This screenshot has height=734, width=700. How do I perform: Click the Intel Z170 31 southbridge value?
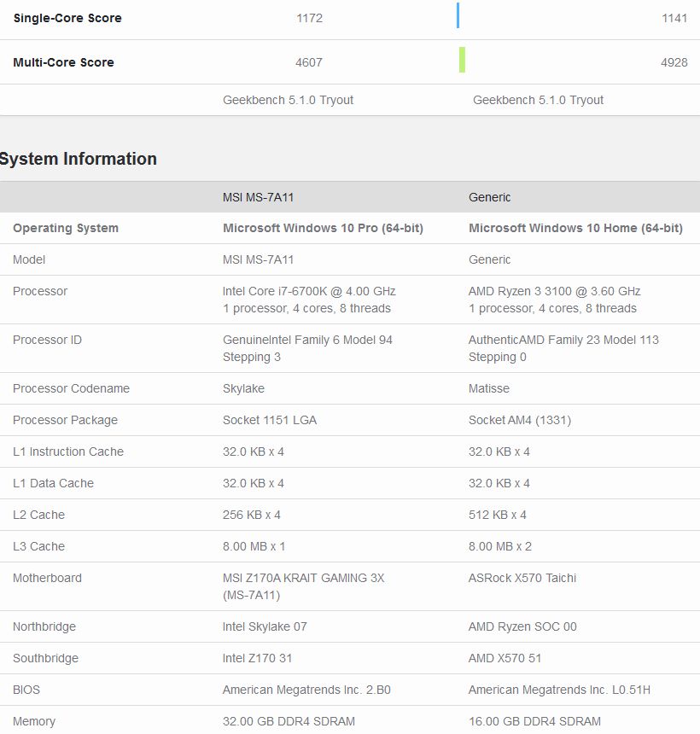click(257, 658)
